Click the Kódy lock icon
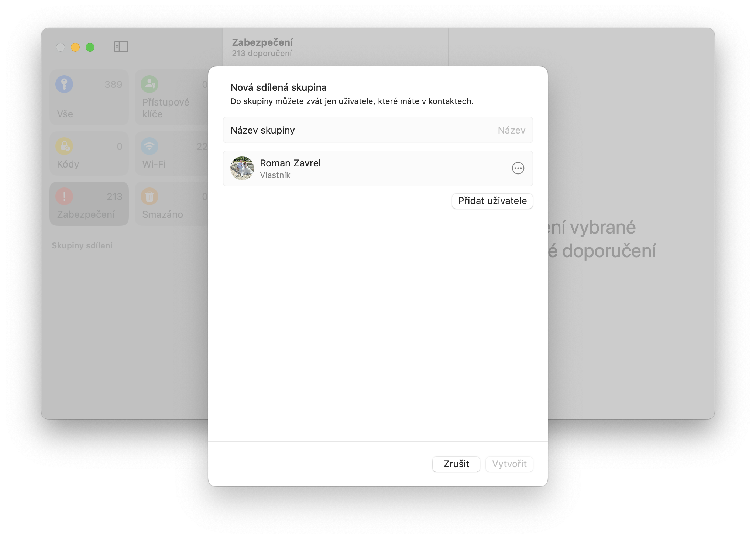The width and height of the screenshot is (756, 541). pyautogui.click(x=64, y=147)
